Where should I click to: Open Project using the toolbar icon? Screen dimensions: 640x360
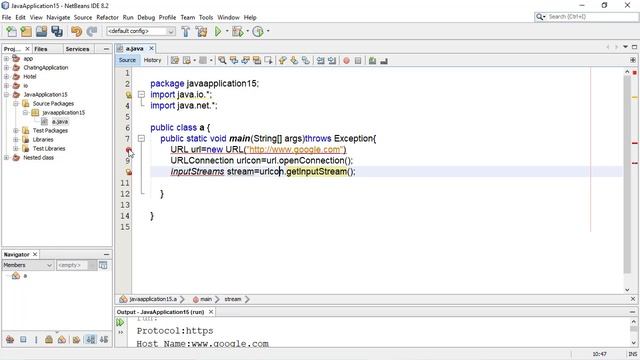(41, 31)
